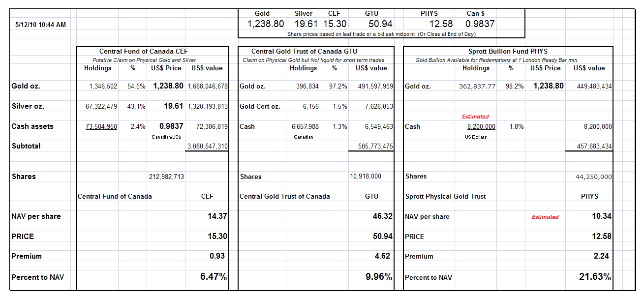Click GTU Premium value 4.62

click(x=382, y=256)
